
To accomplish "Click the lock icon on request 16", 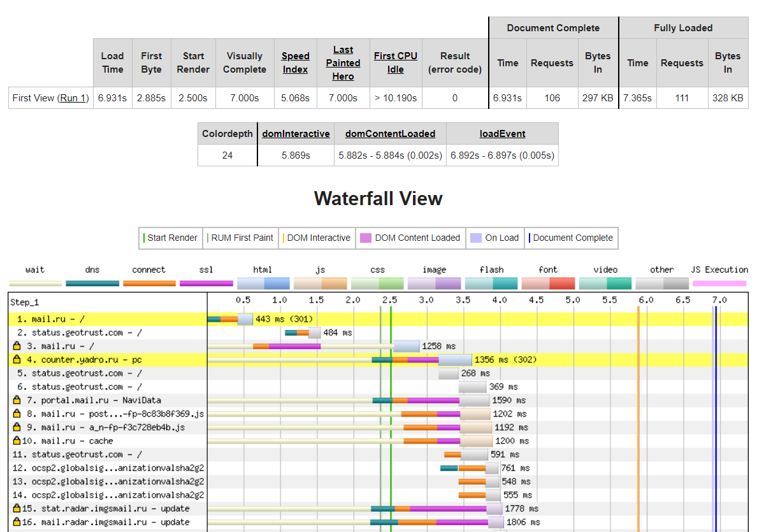I will coord(17,522).
